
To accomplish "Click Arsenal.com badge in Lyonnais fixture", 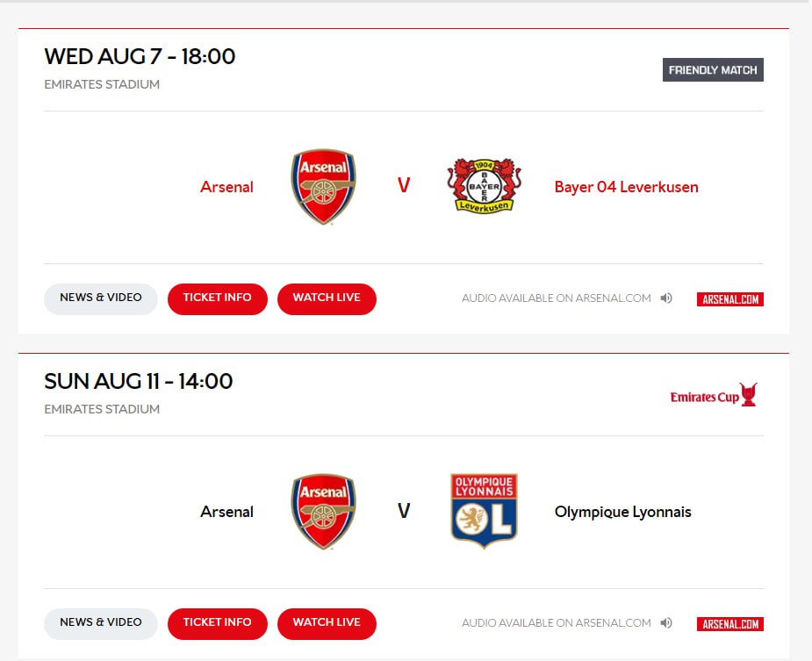I will click(729, 624).
